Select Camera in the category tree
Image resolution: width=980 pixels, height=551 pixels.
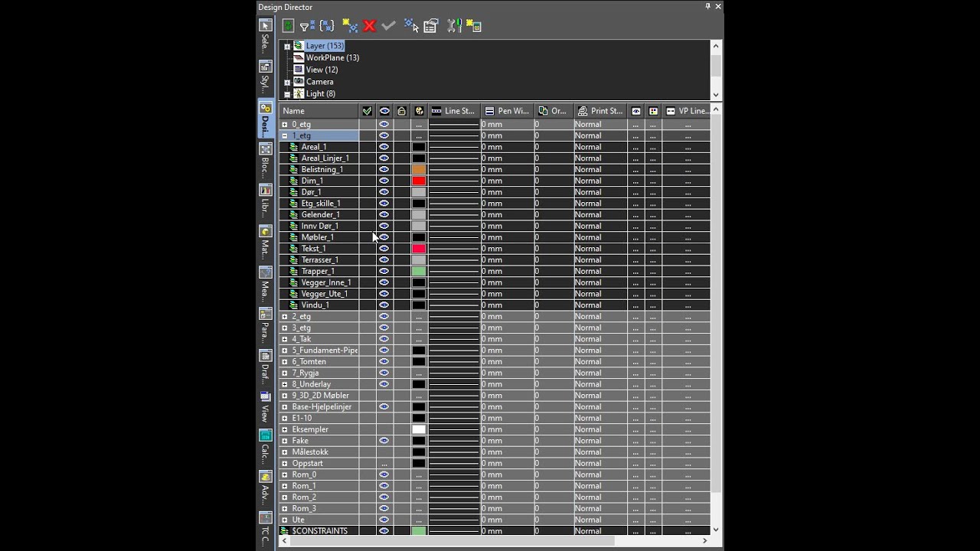[x=319, y=82]
